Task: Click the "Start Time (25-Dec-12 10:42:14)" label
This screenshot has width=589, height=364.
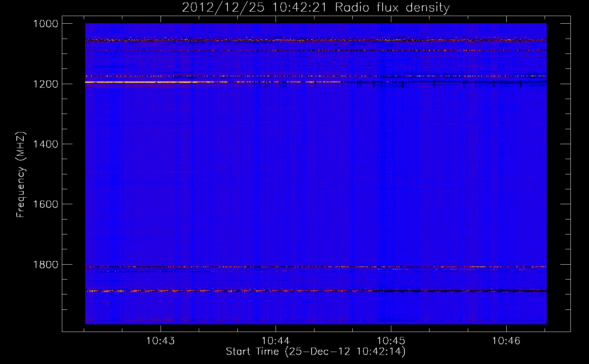Action: click(x=316, y=352)
